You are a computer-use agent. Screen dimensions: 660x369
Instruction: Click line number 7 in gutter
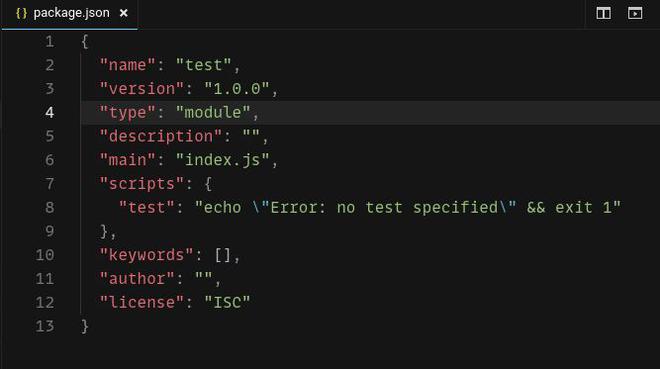pyautogui.click(x=50, y=183)
